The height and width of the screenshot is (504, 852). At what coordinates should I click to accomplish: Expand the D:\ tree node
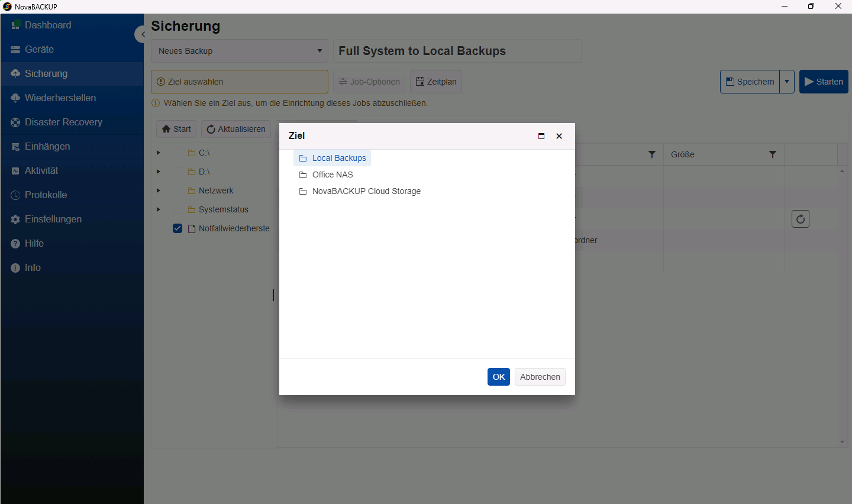click(158, 172)
